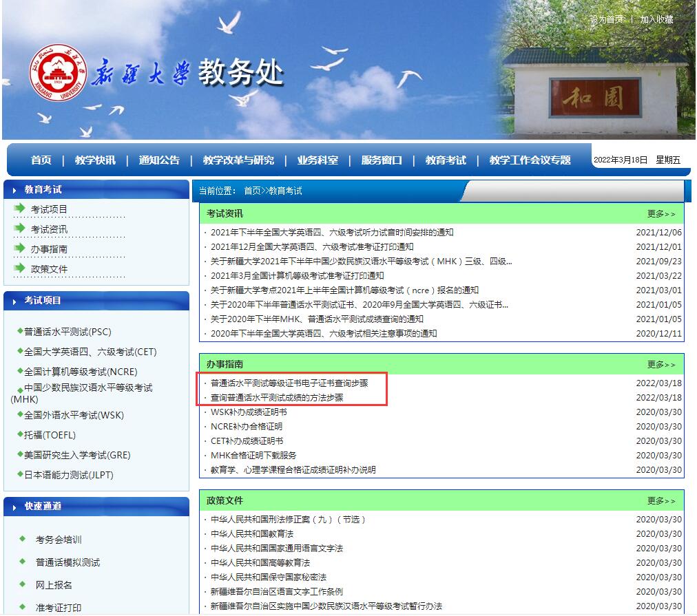Open 教学快讯 navigation menu item

95,160
